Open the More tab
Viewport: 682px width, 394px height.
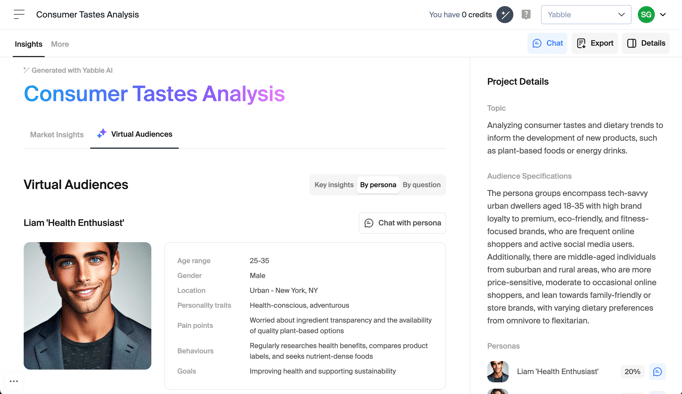tap(60, 44)
